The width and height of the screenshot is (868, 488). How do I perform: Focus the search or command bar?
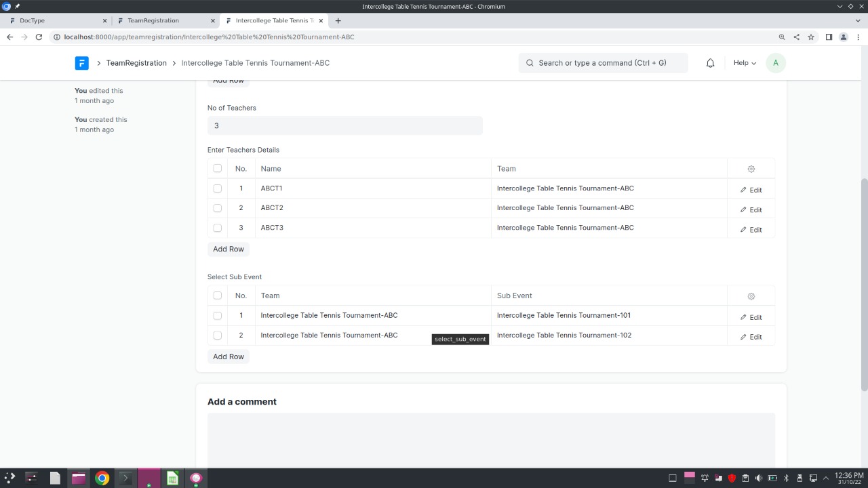point(603,63)
